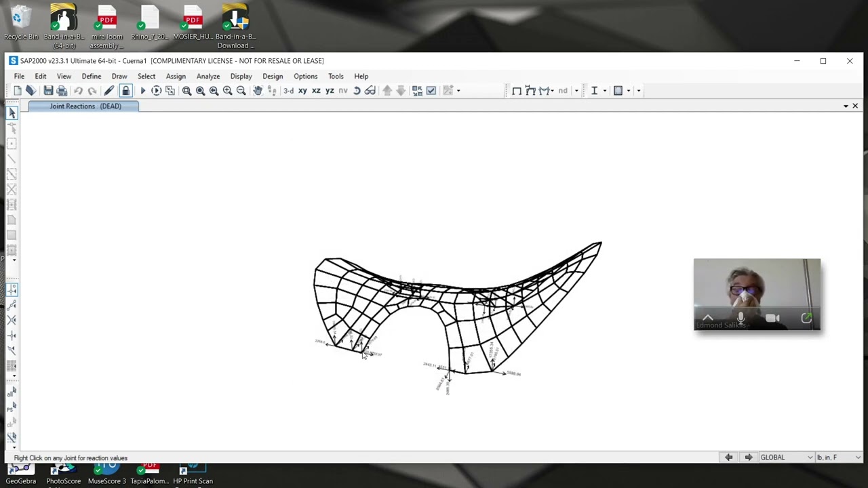Image resolution: width=868 pixels, height=488 pixels.
Task: Select the Draw Frame line tool
Action: click(x=12, y=159)
